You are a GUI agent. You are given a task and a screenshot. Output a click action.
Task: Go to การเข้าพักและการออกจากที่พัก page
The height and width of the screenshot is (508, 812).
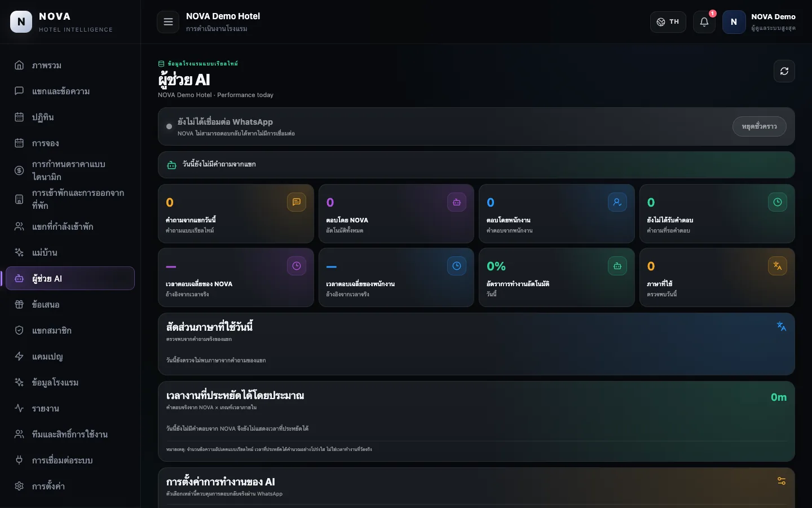[70, 199]
